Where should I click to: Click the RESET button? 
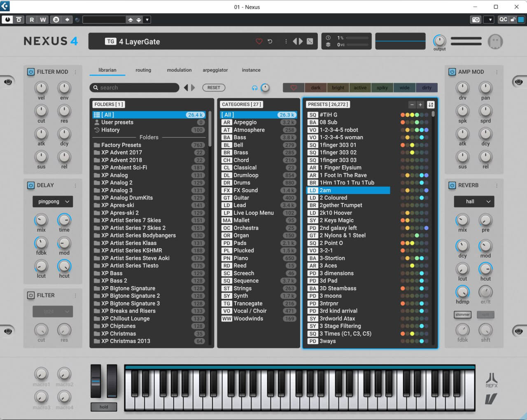pyautogui.click(x=214, y=88)
